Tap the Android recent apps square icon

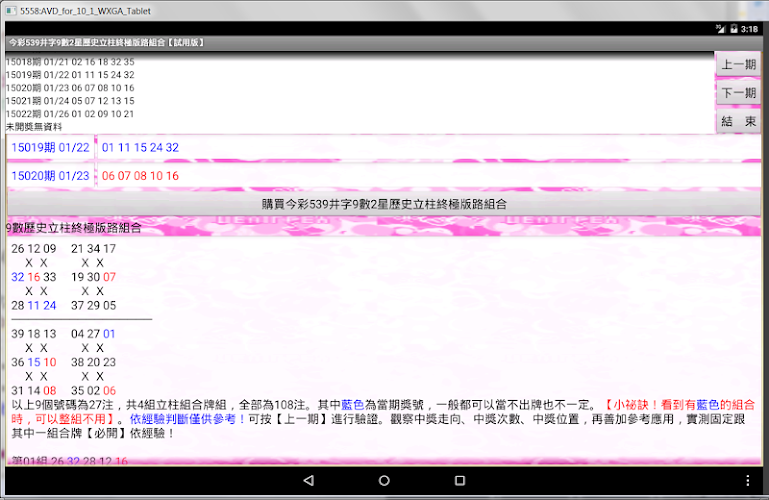pos(460,480)
